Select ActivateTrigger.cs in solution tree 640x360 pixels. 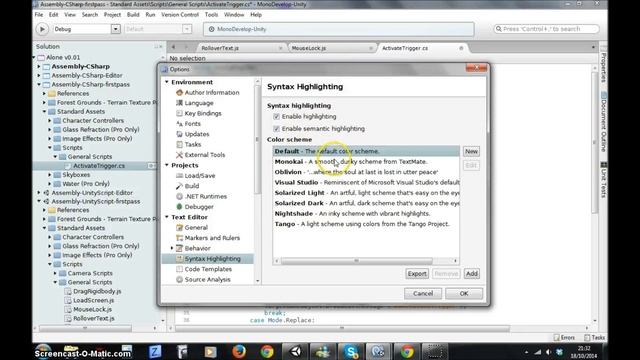(99, 166)
